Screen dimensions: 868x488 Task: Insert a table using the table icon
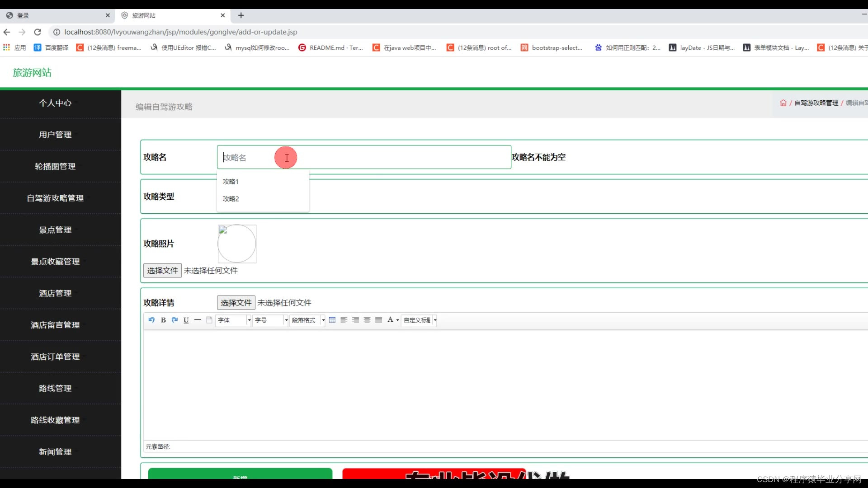332,320
